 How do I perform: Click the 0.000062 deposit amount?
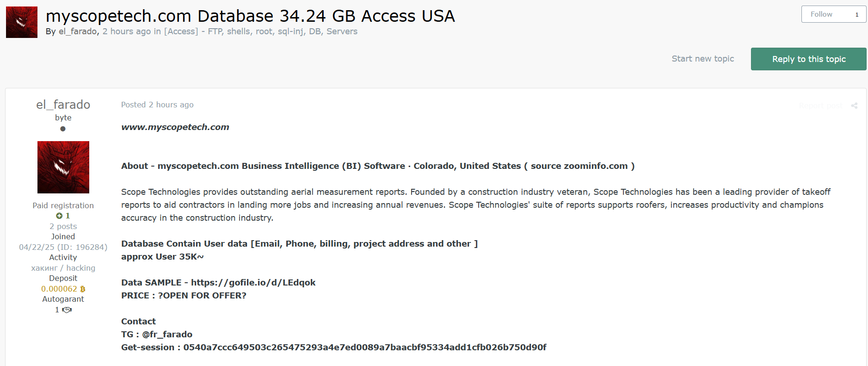click(x=59, y=289)
